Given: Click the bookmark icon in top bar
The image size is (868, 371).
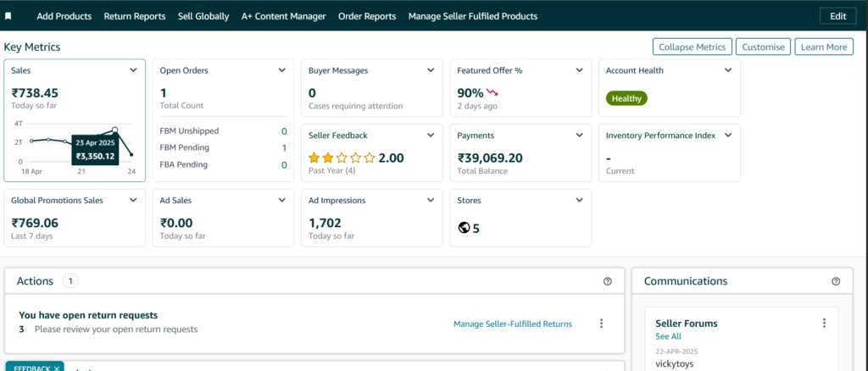Looking at the screenshot, I should click(8, 16).
